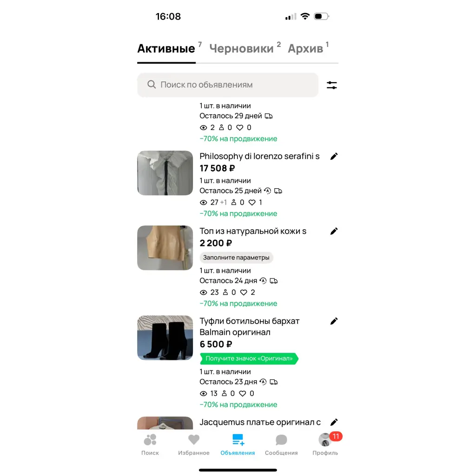Open the Balmain black boots thumbnail
476x476 pixels.
(165, 337)
